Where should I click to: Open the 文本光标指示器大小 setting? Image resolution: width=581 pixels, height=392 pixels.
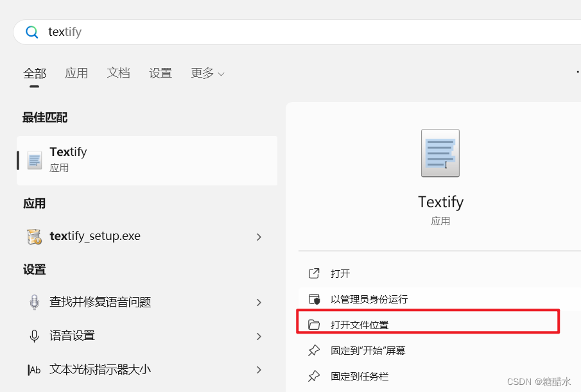click(x=147, y=370)
